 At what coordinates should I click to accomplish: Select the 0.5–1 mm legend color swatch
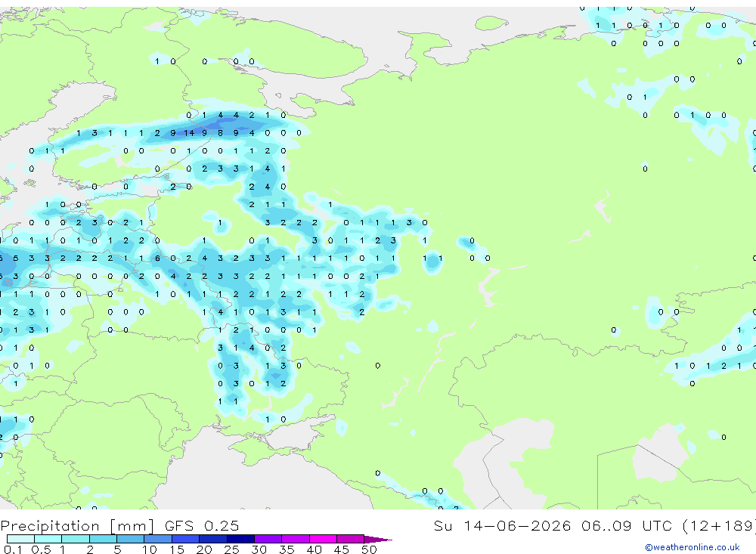48,539
